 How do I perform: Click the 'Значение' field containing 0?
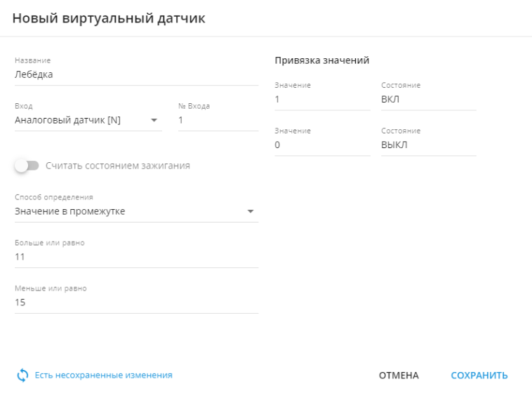pyautogui.click(x=322, y=145)
